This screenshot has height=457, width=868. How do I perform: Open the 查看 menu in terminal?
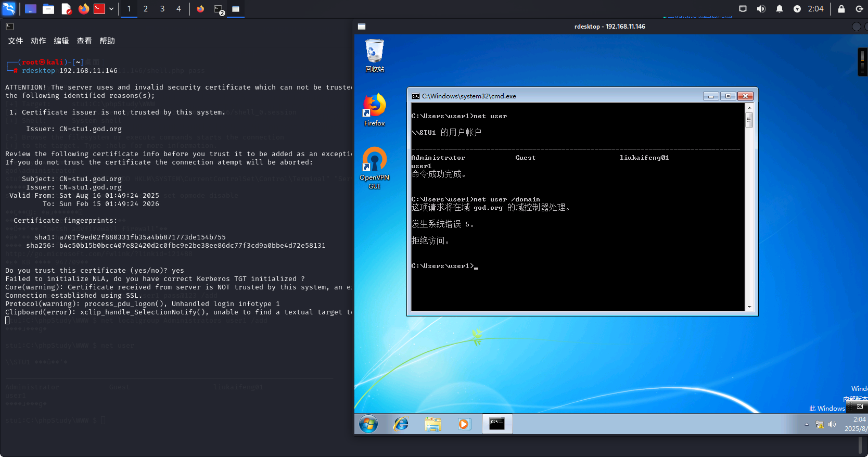coord(84,41)
